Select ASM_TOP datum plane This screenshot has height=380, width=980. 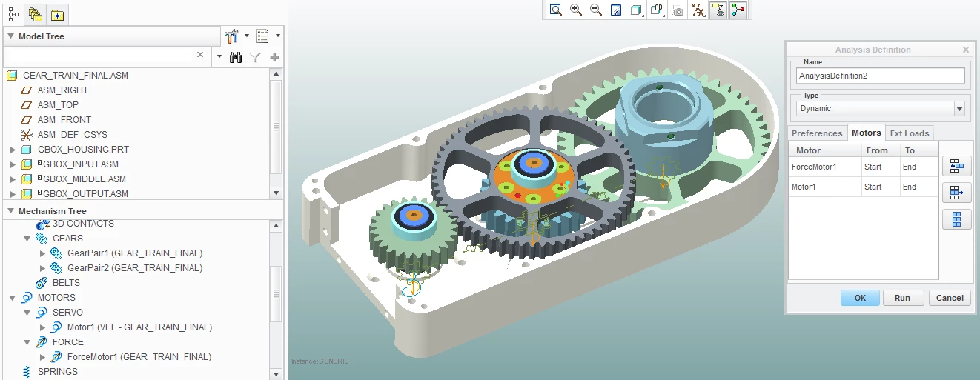[x=58, y=105]
